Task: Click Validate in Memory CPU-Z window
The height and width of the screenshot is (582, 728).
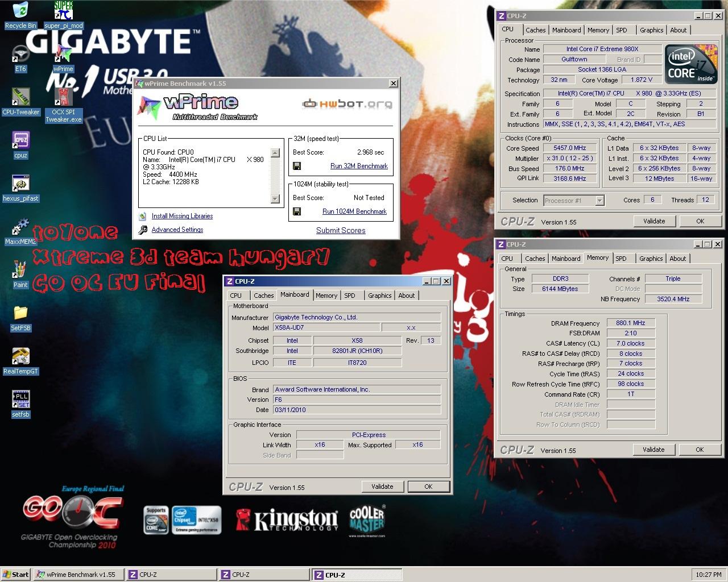Action: pos(653,450)
